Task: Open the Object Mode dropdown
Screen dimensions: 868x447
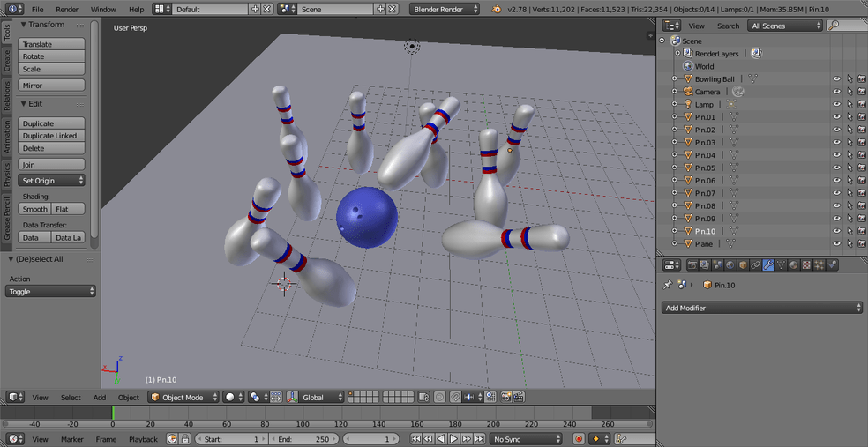Action: 183,398
